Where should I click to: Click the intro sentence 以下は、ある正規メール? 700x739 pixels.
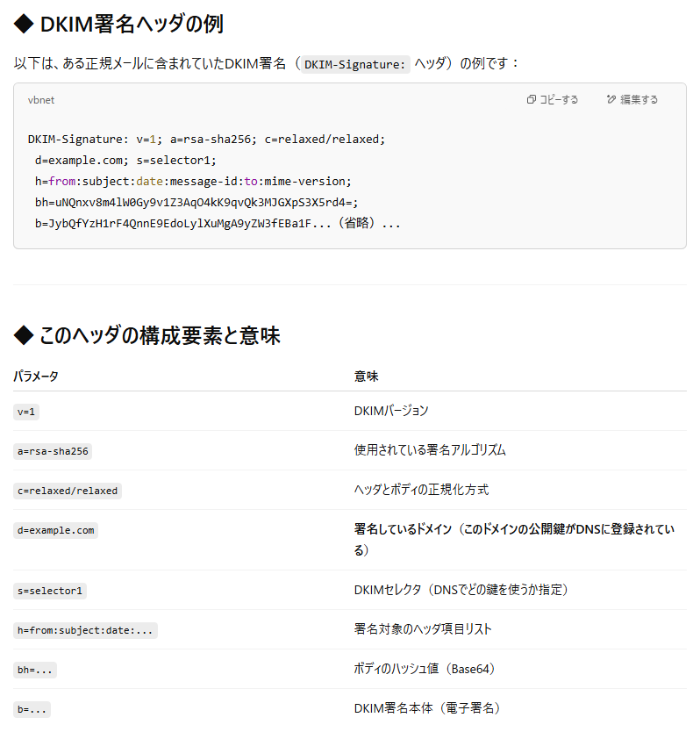266,63
